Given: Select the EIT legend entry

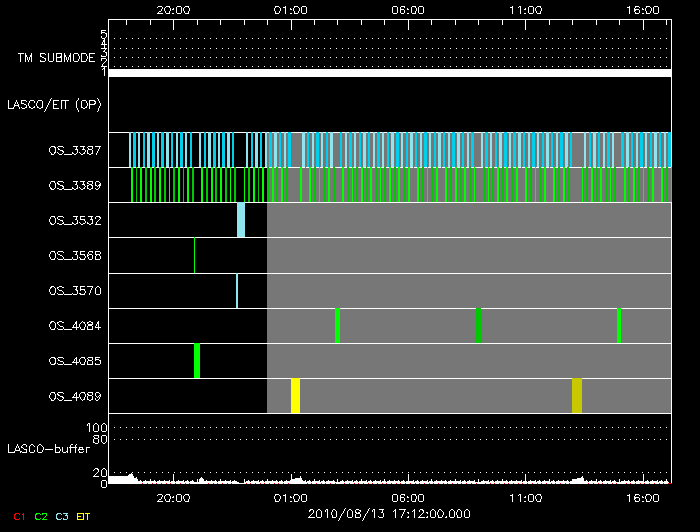Looking at the screenshot, I should tap(83, 516).
